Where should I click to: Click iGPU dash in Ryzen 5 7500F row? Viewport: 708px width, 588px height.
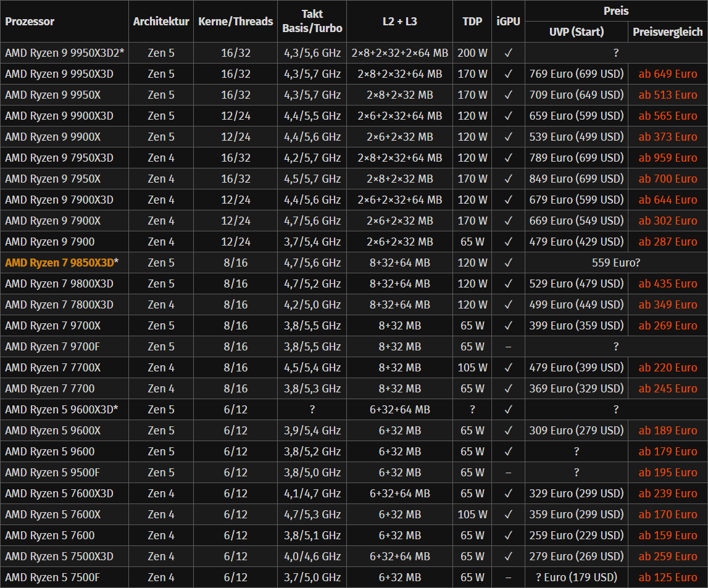tap(508, 578)
